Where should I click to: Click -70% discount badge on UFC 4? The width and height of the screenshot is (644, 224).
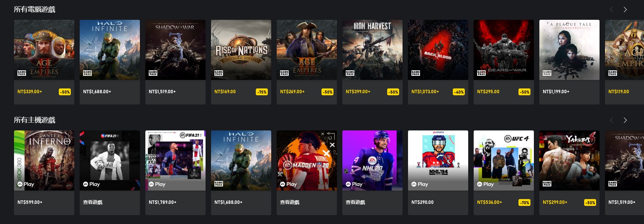pos(525,202)
